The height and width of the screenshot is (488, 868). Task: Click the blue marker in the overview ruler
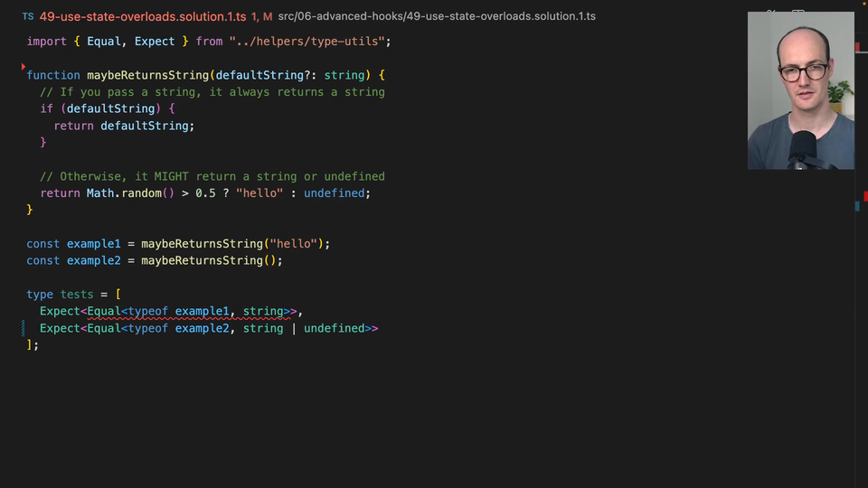point(858,207)
